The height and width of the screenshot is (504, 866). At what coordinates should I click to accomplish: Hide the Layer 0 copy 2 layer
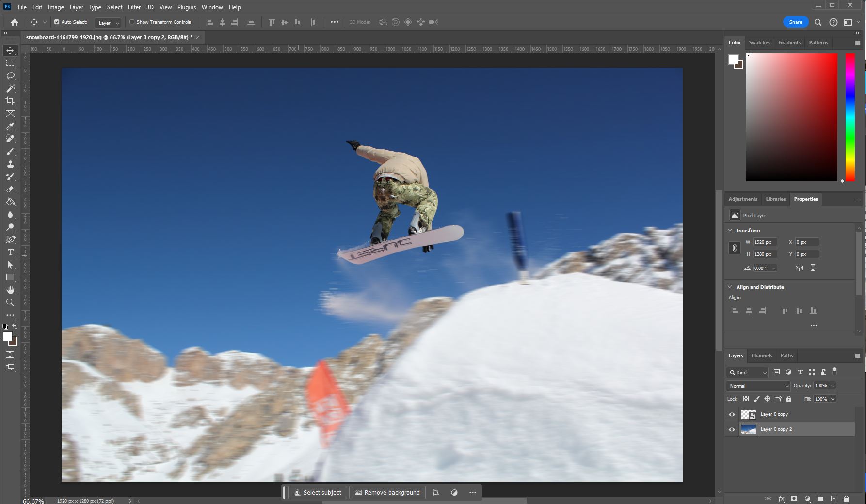point(732,429)
